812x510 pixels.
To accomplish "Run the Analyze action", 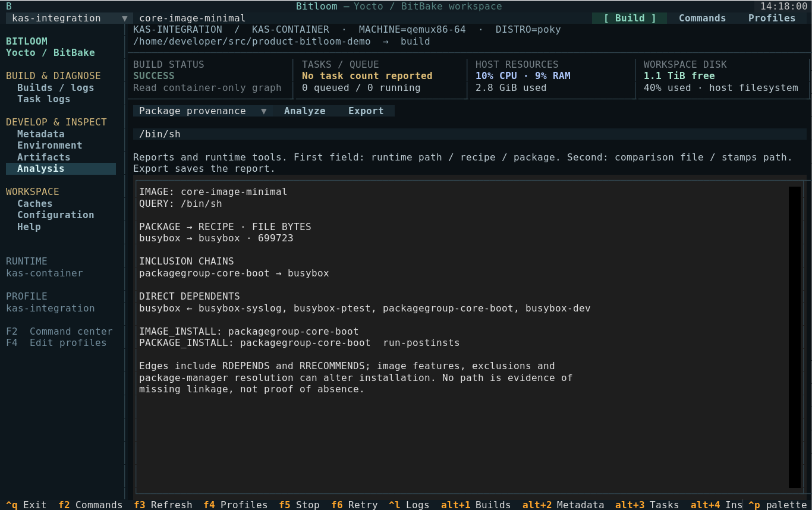I will tap(305, 111).
